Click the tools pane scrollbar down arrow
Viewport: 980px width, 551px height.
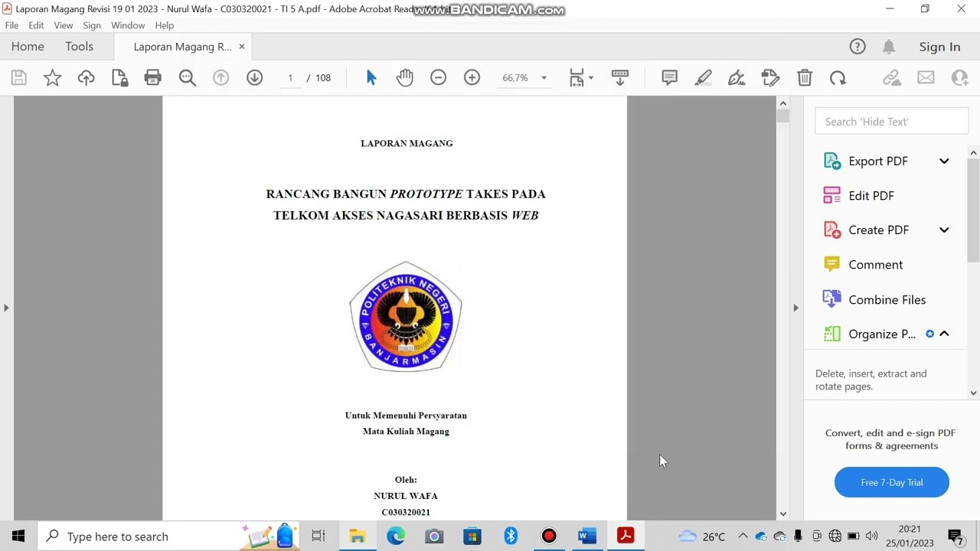click(x=973, y=393)
